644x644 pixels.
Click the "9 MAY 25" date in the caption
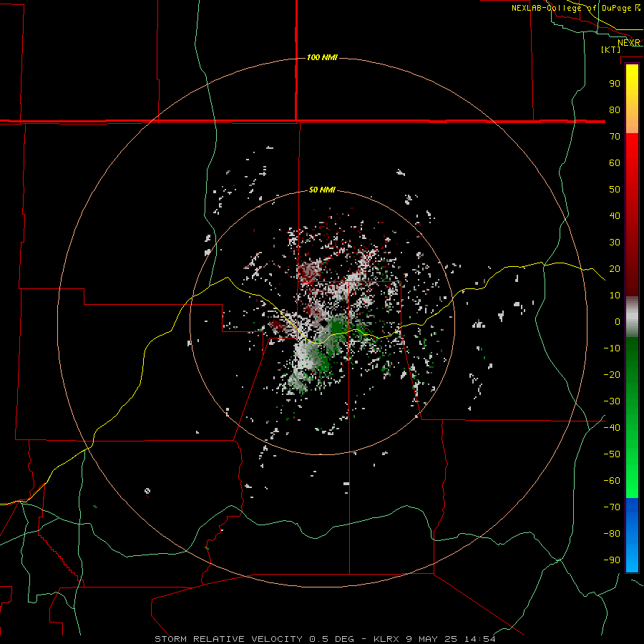(433, 639)
